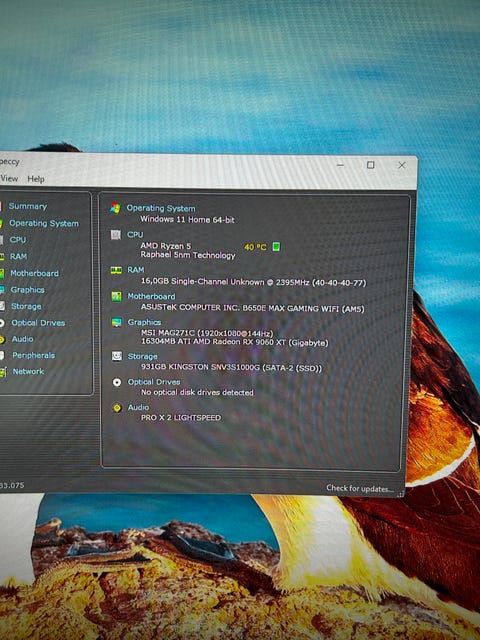480x640 pixels.
Task: Open the View menu
Action: [x=9, y=178]
